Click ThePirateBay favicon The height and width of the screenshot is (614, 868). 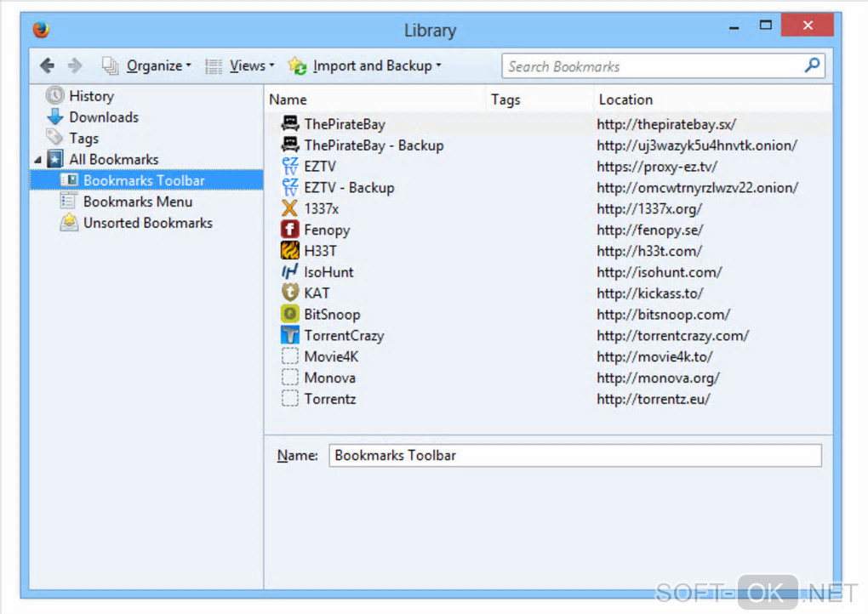pyautogui.click(x=290, y=124)
